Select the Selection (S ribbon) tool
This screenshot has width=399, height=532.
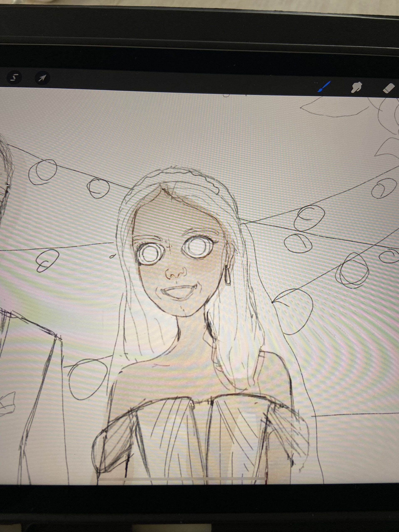point(14,78)
